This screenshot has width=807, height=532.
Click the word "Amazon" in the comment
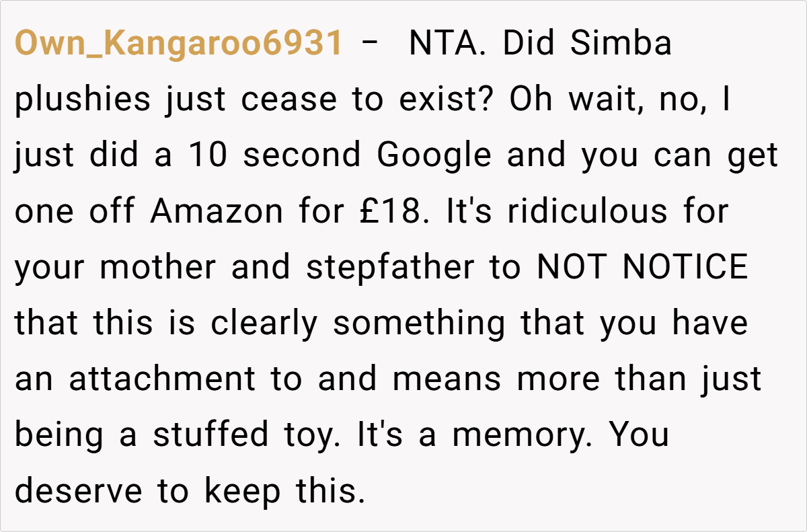(x=217, y=212)
